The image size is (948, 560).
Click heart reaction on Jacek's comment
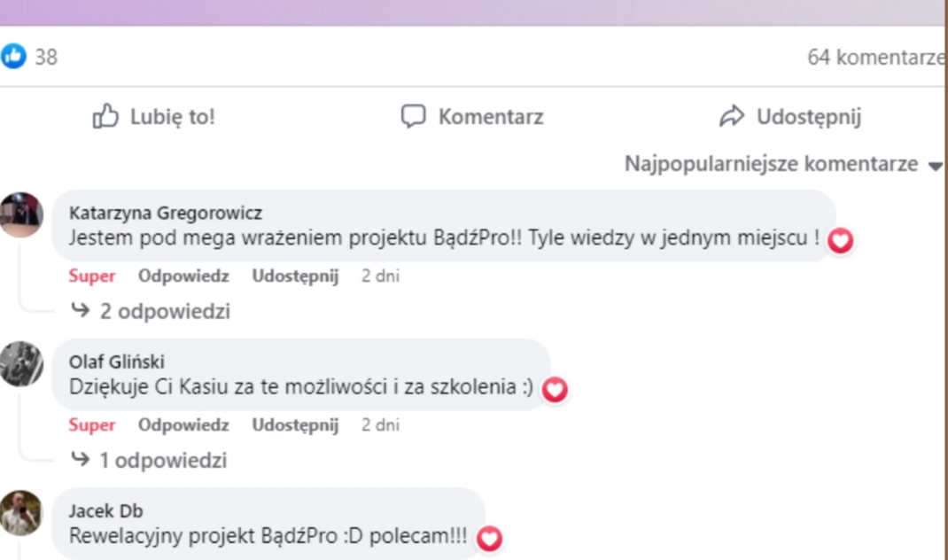coord(489,537)
